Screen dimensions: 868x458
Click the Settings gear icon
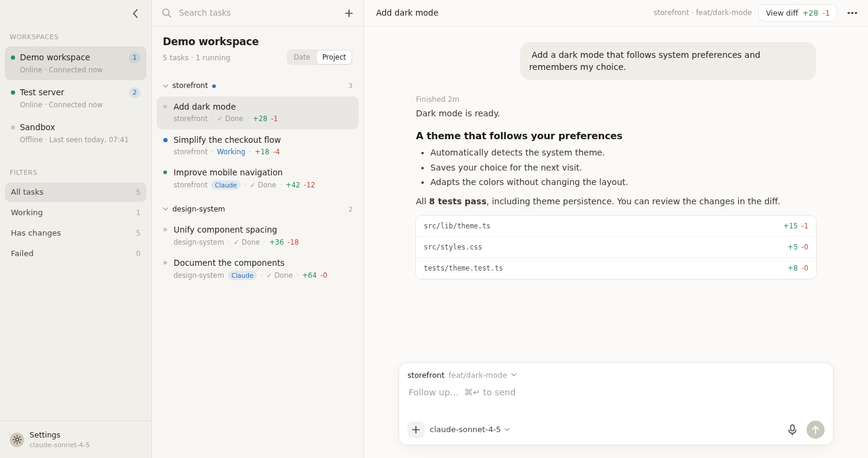(17, 440)
